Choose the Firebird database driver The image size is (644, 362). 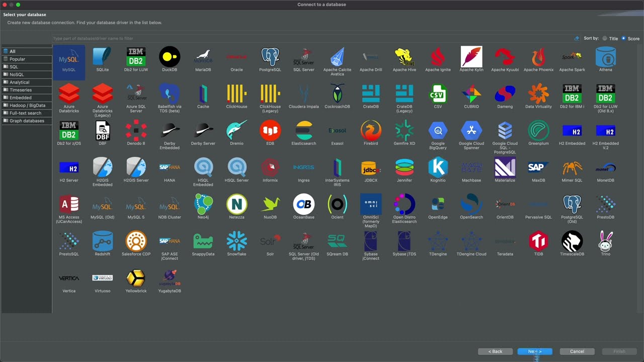[371, 133]
